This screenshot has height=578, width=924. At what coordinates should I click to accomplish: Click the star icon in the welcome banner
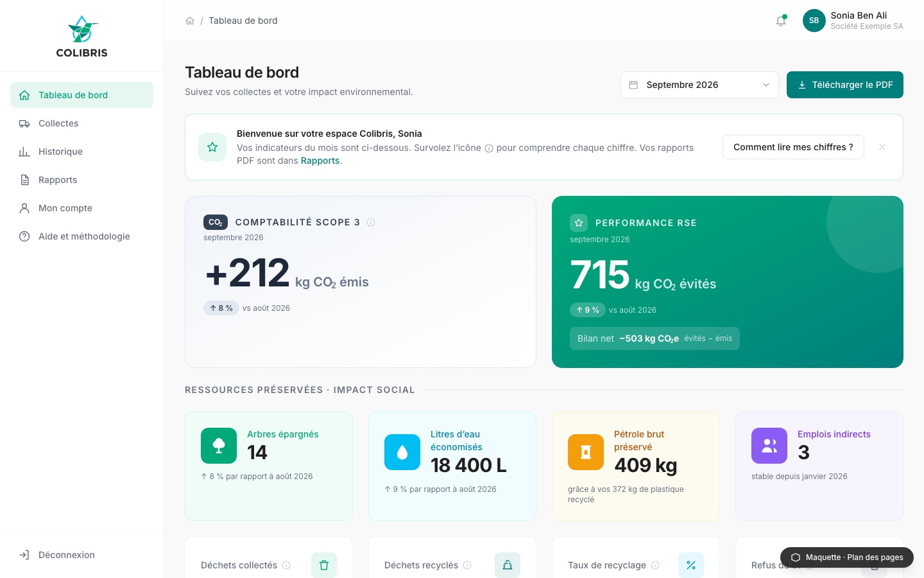point(212,147)
